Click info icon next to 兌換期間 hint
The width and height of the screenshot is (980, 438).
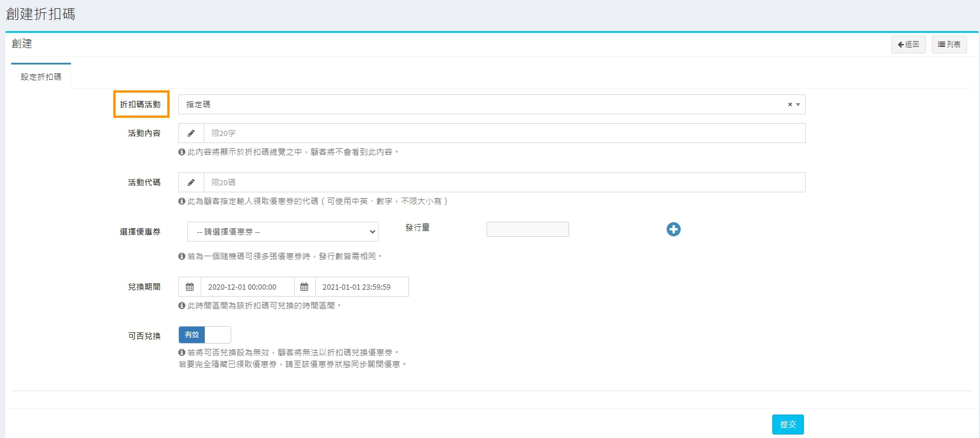[x=182, y=305]
